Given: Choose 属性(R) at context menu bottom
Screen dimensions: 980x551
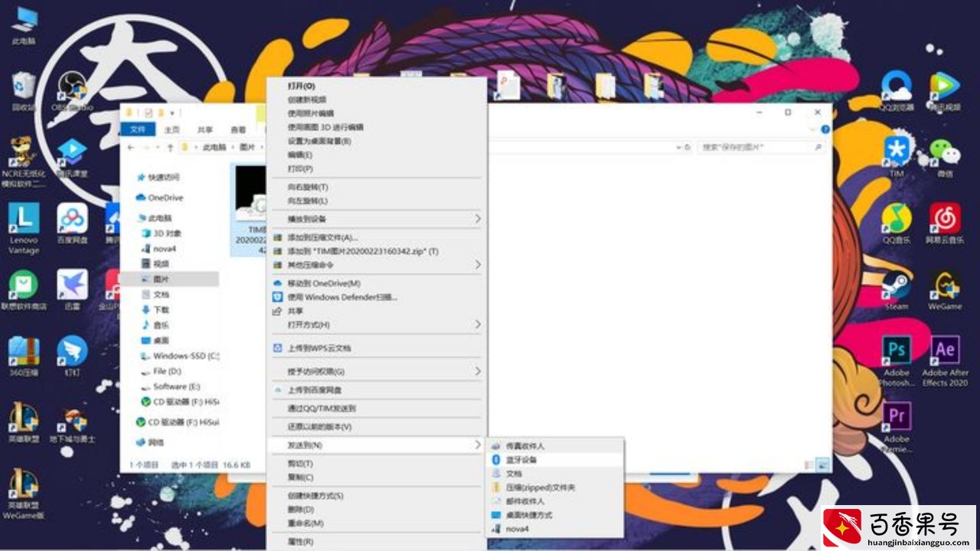Looking at the screenshot, I should 299,541.
